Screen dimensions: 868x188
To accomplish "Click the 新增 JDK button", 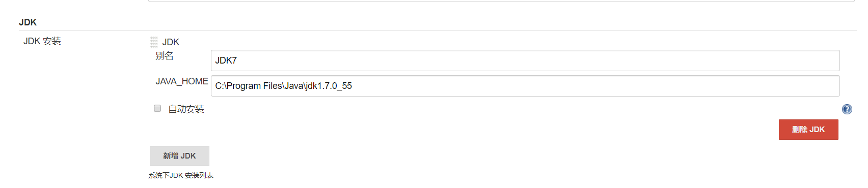I will coord(179,156).
